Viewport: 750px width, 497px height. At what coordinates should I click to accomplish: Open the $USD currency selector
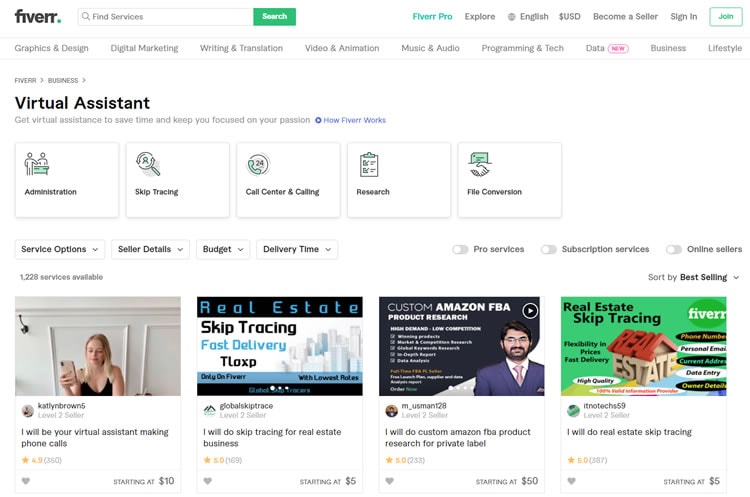point(569,16)
